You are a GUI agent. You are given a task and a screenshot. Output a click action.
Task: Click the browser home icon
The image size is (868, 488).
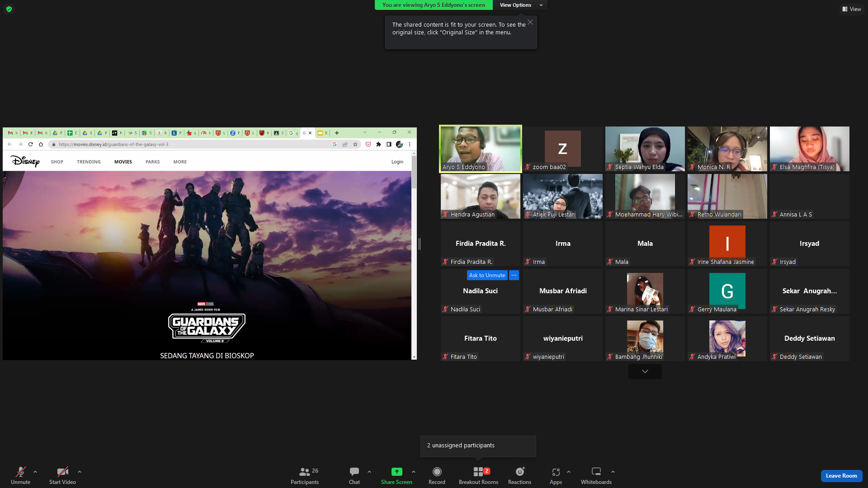[41, 144]
